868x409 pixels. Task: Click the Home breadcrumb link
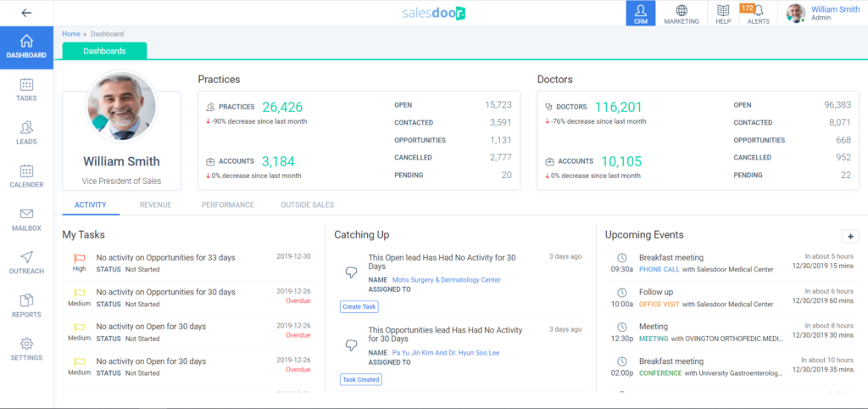pyautogui.click(x=71, y=34)
